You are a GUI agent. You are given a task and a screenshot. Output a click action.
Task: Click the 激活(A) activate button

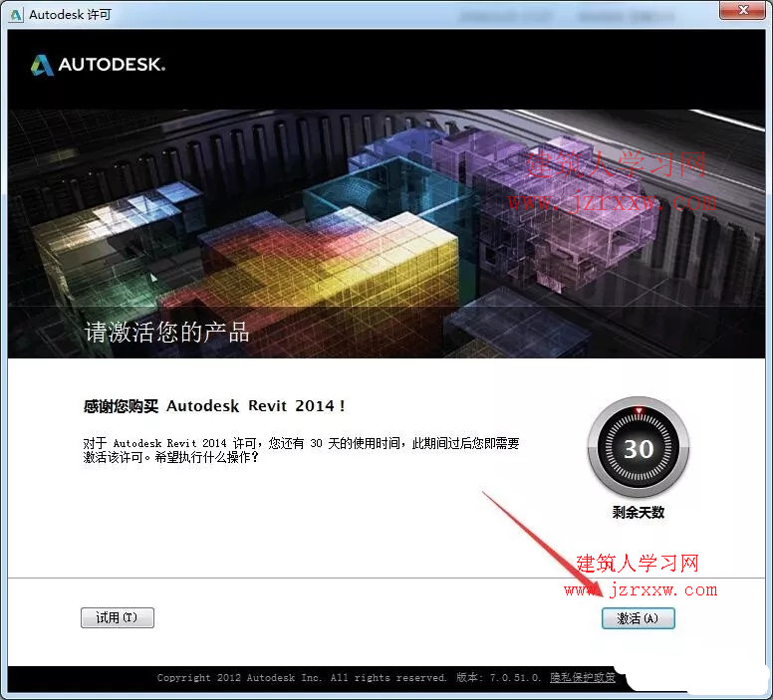[638, 618]
